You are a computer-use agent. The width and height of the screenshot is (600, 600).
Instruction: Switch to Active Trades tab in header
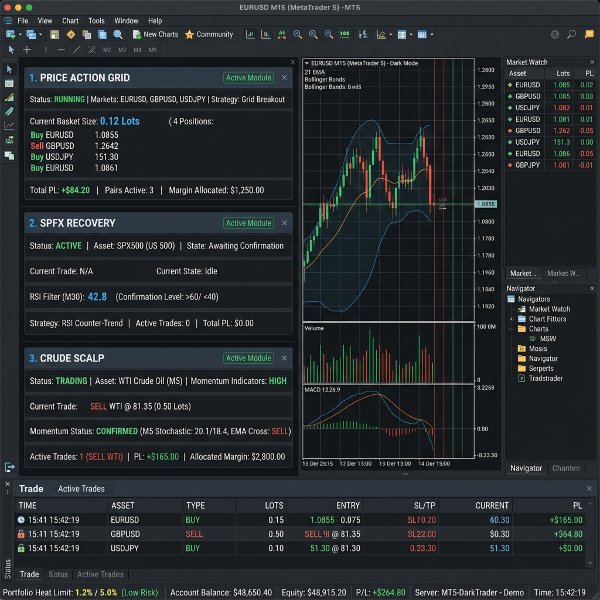[81, 489]
